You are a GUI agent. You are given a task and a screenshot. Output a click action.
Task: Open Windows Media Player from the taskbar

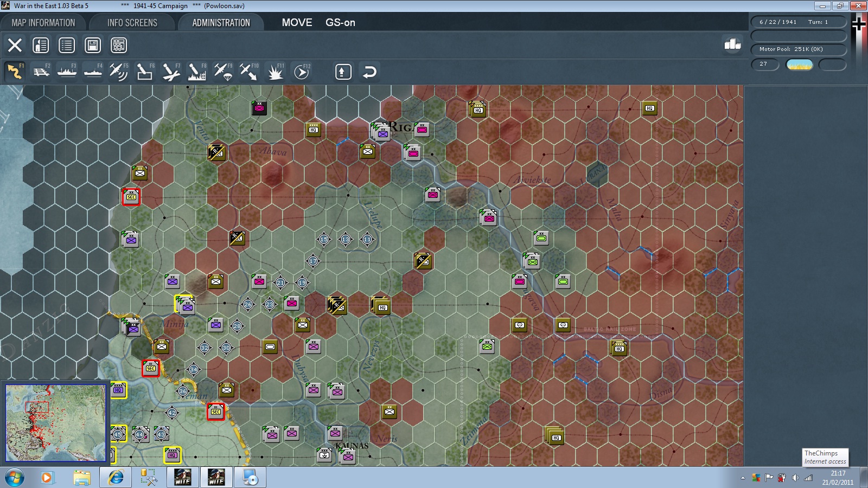[x=47, y=478]
